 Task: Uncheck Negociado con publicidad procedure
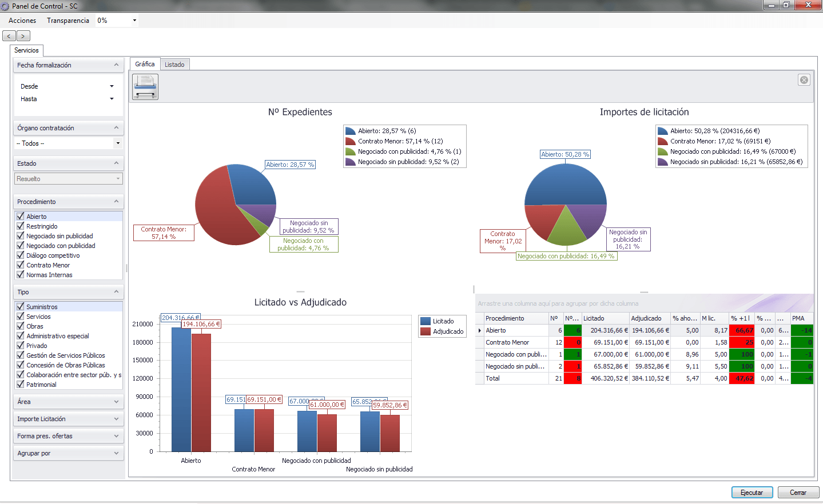point(21,245)
